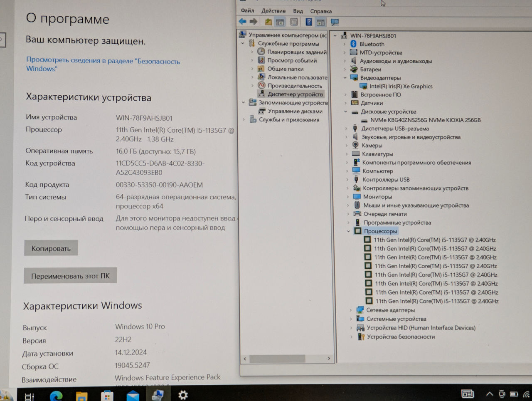
Task: Open Microsoft Store from the taskbar
Action: [107, 395]
